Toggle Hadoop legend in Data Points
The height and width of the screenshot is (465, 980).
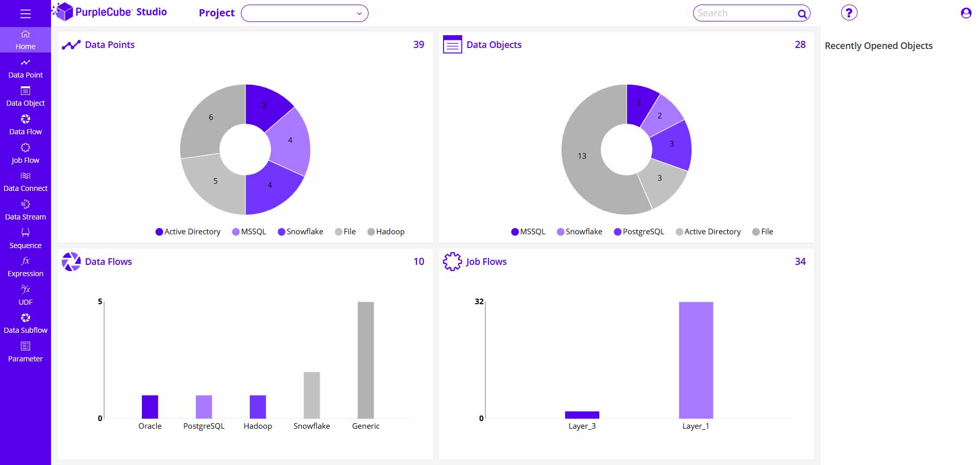[x=386, y=232]
